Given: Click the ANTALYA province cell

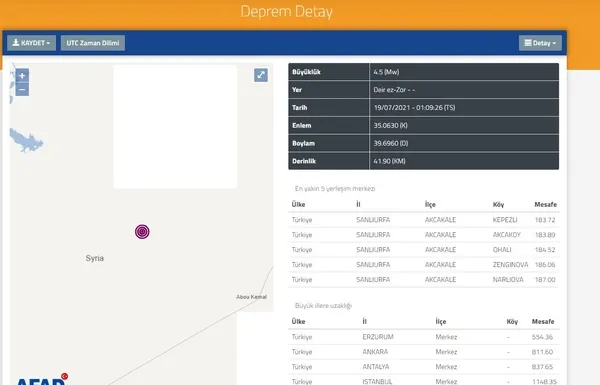Looking at the screenshot, I should pos(376,367).
